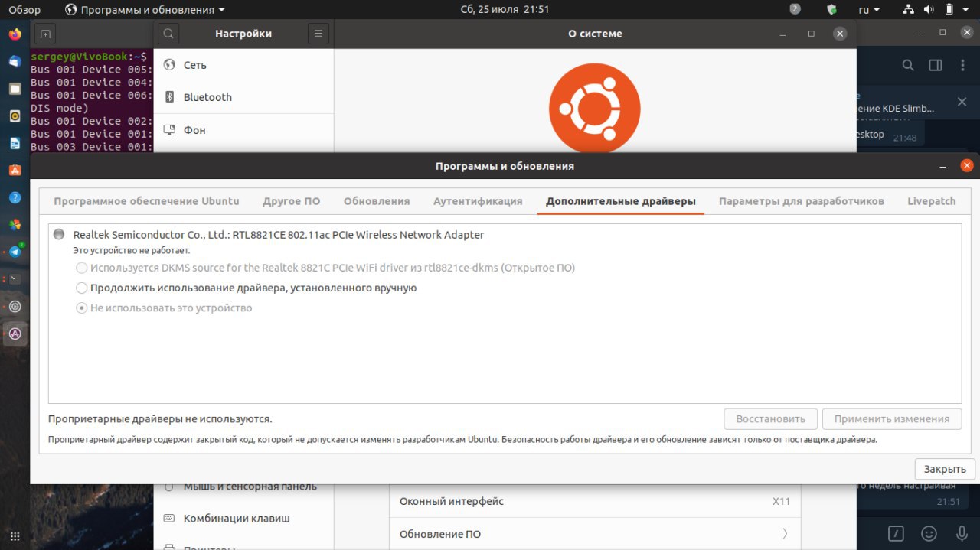Screen dimensions: 980x550
Task: Click Software & Updates dock icon
Action: (15, 333)
